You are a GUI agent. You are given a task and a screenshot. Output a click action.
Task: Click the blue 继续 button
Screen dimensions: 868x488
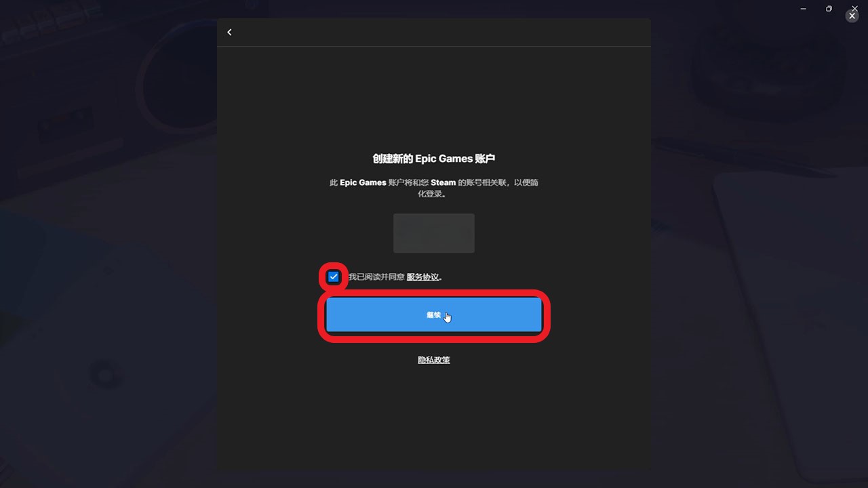pos(434,315)
